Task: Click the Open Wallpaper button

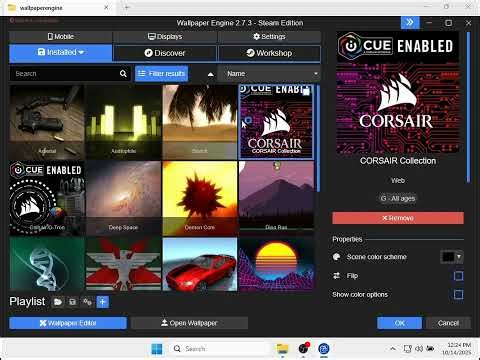Action: 189,323
